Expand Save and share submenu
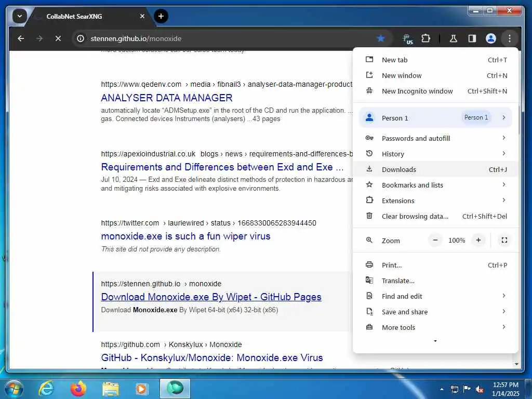 (436, 312)
